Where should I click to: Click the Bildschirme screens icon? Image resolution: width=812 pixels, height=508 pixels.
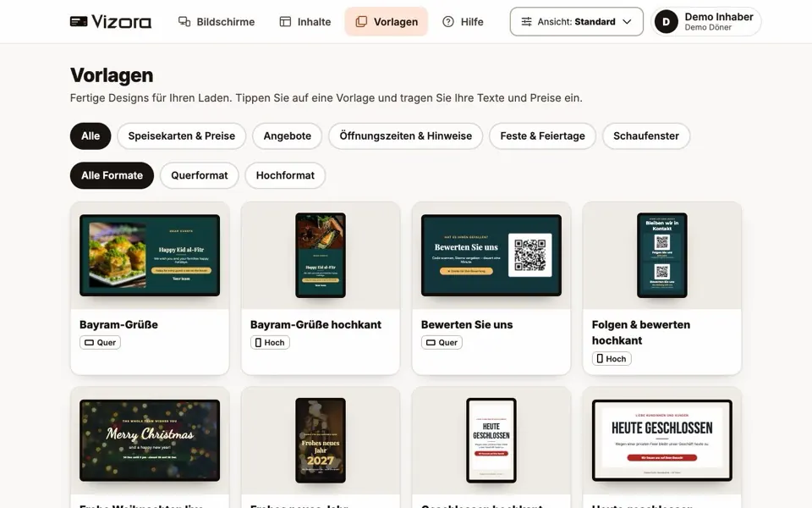coord(184,21)
